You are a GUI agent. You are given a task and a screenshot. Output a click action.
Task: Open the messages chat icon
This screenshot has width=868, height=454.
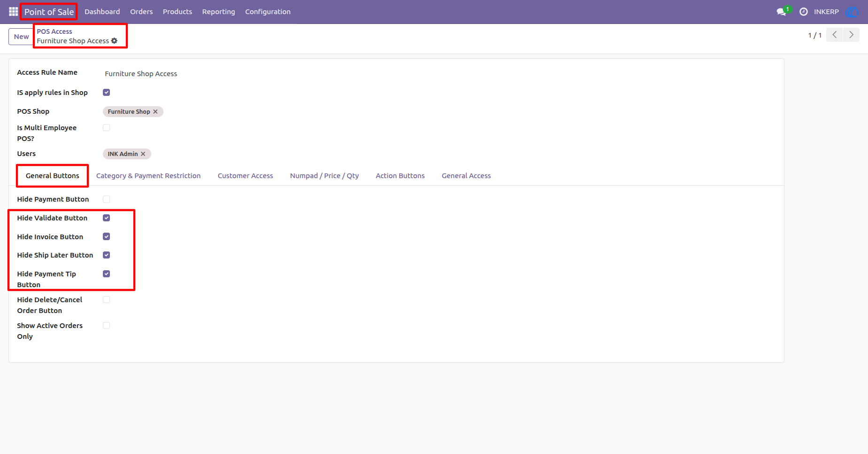782,11
